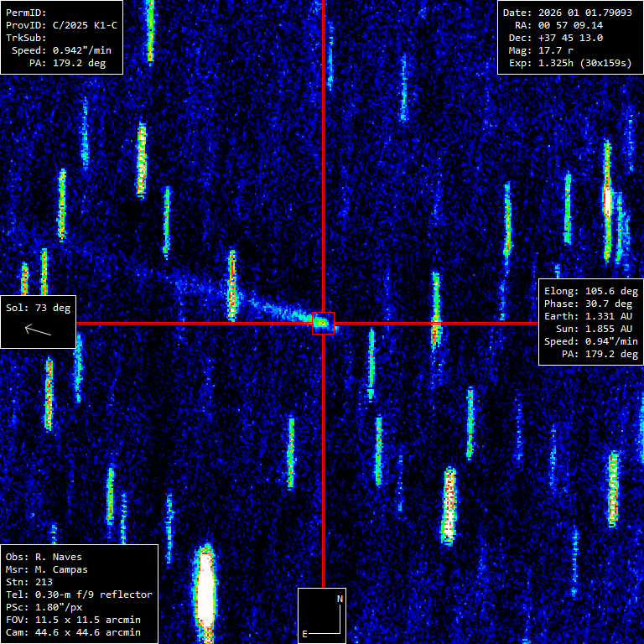Click the Obs: R. Naves observer line
The image size is (644, 644).
(x=44, y=557)
